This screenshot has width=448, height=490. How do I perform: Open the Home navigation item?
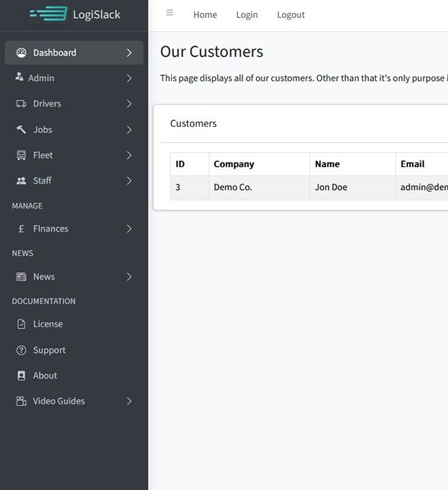(x=205, y=15)
